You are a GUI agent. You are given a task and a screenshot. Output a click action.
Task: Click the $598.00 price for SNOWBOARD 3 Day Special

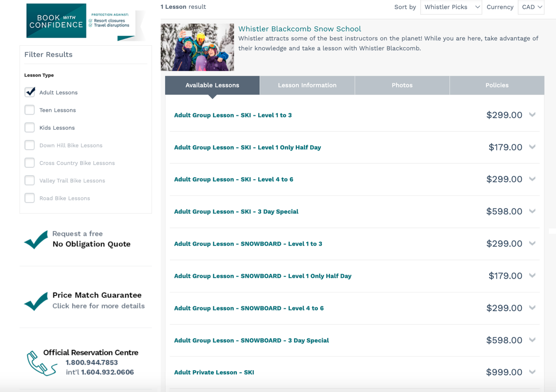pyautogui.click(x=504, y=340)
